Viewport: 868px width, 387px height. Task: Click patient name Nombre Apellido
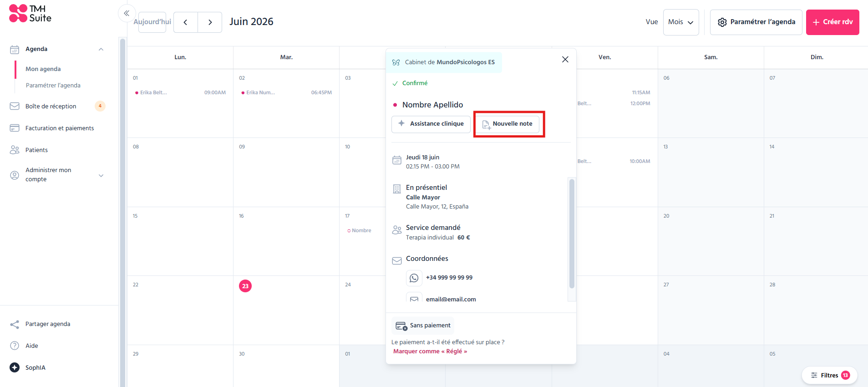(x=432, y=105)
